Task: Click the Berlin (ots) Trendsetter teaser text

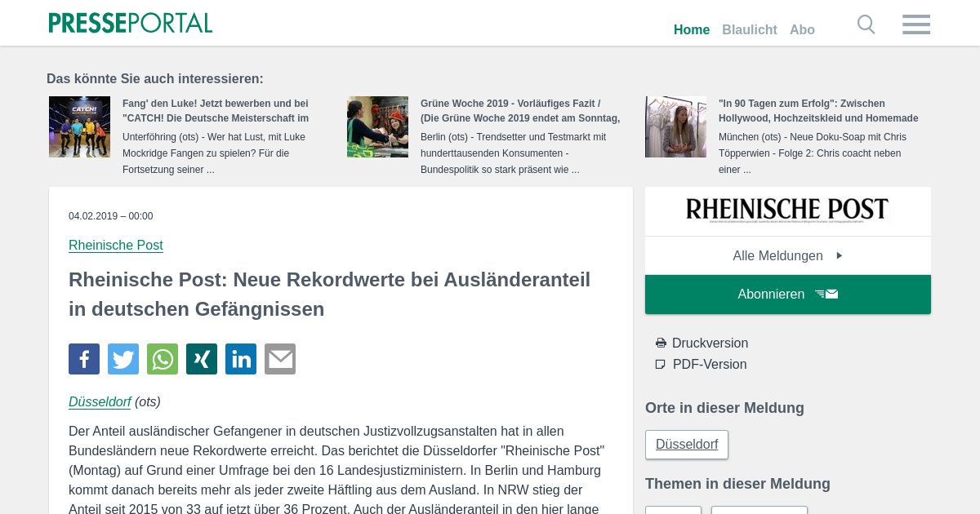Action: point(514,153)
